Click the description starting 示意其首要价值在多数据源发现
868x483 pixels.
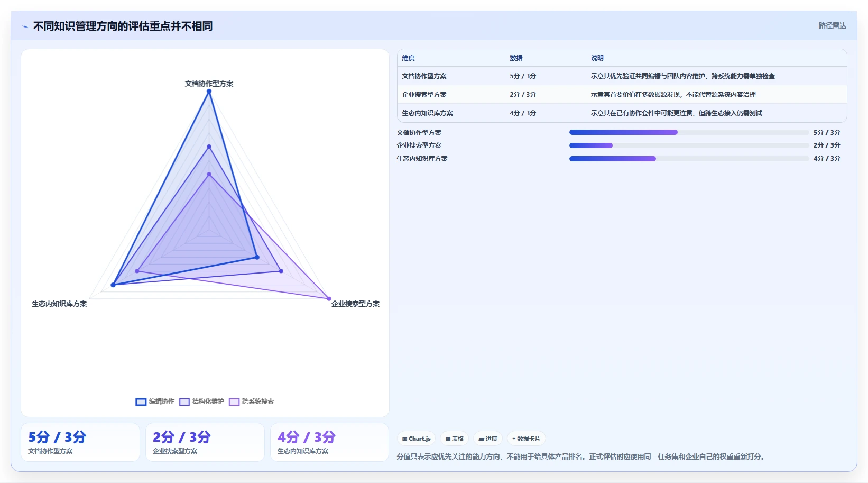click(x=673, y=95)
